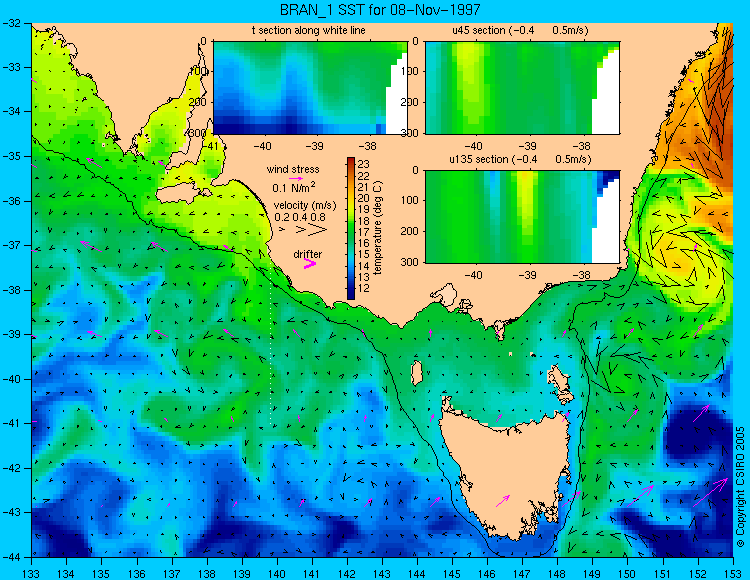Click the 23 value on the temperature scale

[364, 165]
